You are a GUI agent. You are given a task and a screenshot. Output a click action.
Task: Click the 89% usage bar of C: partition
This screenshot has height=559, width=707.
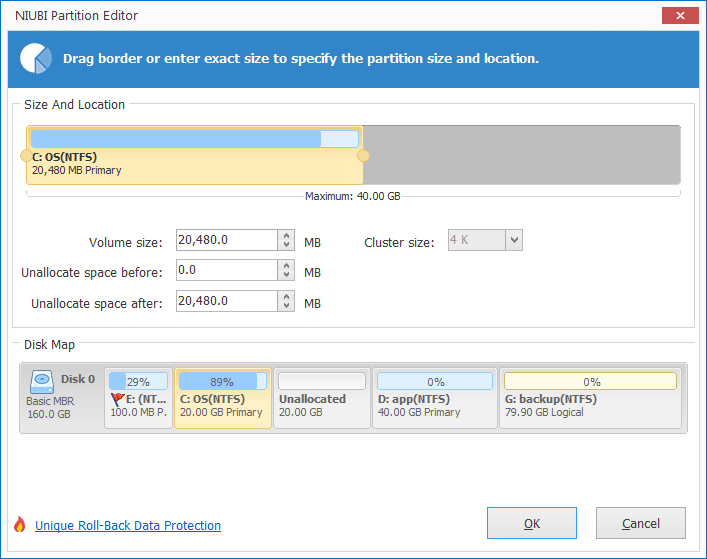click(223, 381)
